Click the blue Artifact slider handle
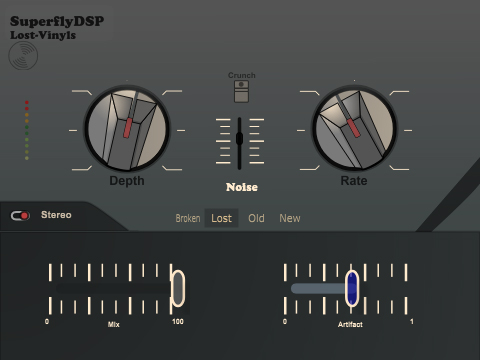The width and height of the screenshot is (480, 360). coord(352,288)
